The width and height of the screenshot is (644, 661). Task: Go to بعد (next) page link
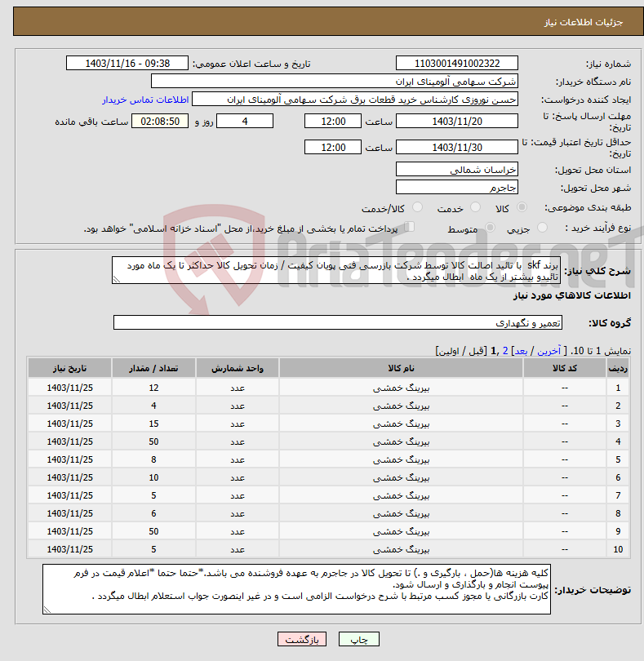[x=521, y=351]
